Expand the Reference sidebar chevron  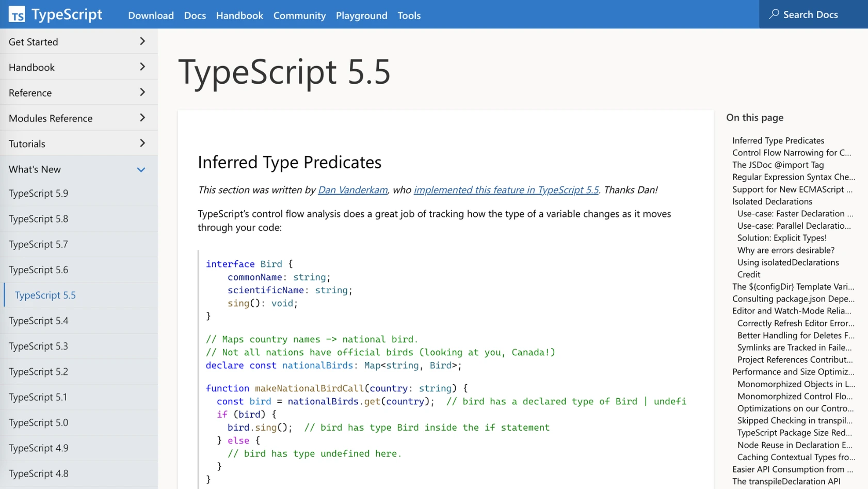pyautogui.click(x=142, y=92)
